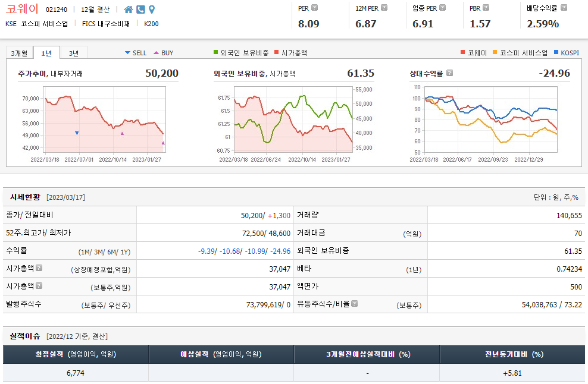The height and width of the screenshot is (384, 588).
Task: Click the stock code 021240
Action: pyautogui.click(x=57, y=10)
